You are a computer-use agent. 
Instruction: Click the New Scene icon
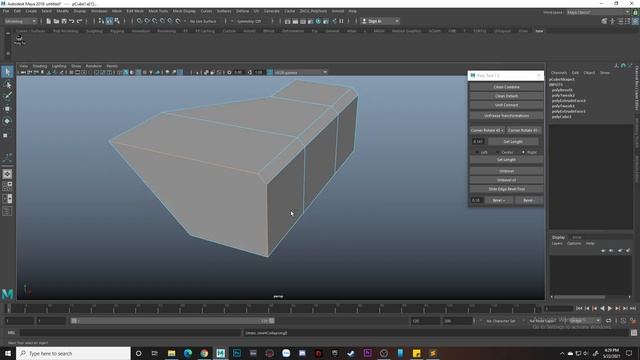coord(49,21)
